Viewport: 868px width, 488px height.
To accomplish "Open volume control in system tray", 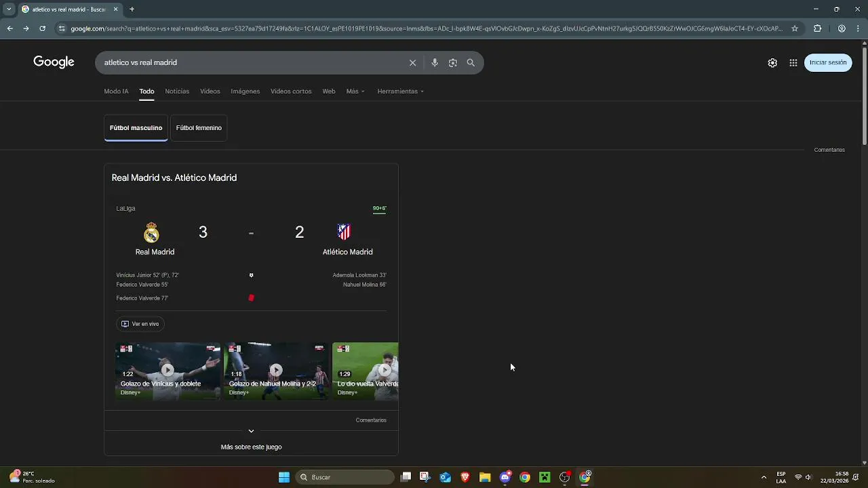I will click(808, 477).
